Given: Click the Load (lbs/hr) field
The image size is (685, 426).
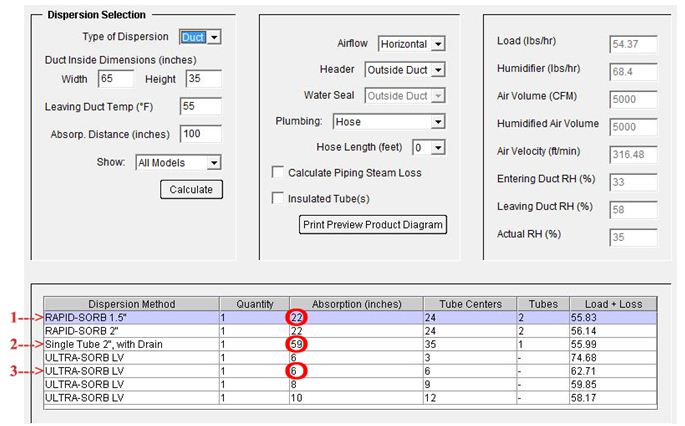Looking at the screenshot, I should [x=633, y=44].
